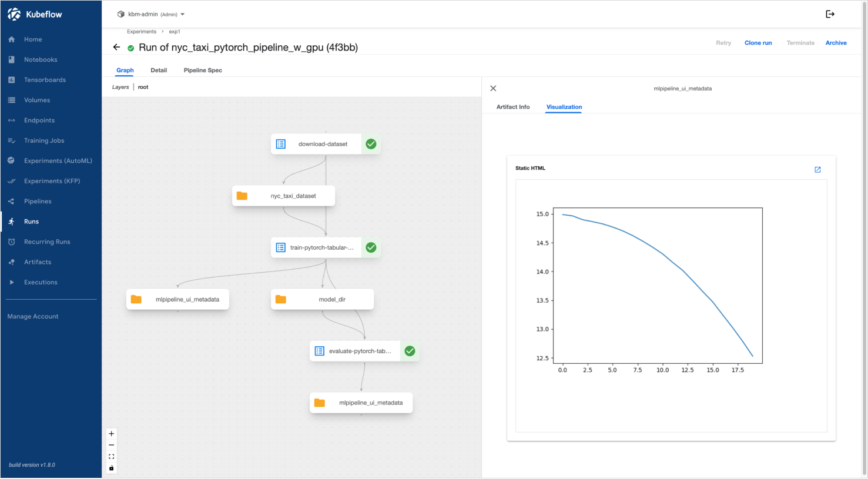Click the green check on evaluate-pytorch-tab node
This screenshot has width=868, height=479.
[410, 351]
